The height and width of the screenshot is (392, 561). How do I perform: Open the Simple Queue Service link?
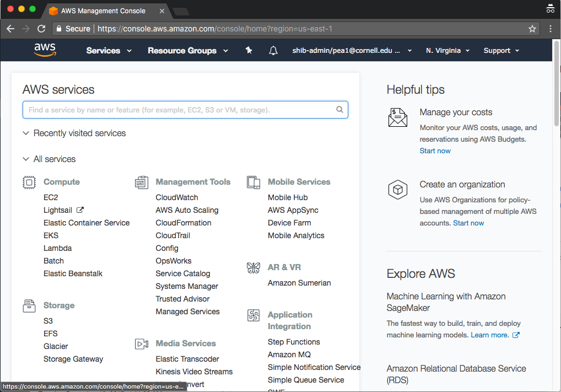pyautogui.click(x=306, y=380)
